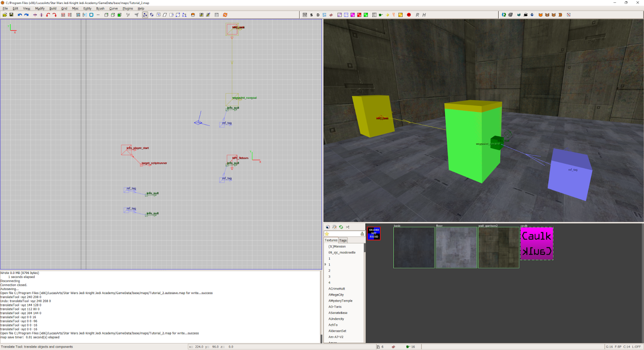Select the AlderaanSet texture folder
This screenshot has height=350, width=644.
coord(337,331)
